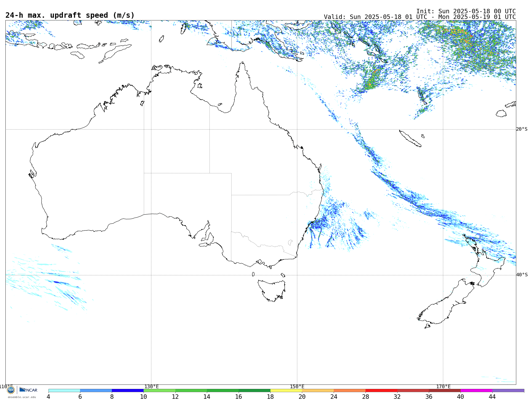The height and width of the screenshot is (400, 532).
Task: Open the ensemble.ucar.edu link text
Action: [22, 397]
